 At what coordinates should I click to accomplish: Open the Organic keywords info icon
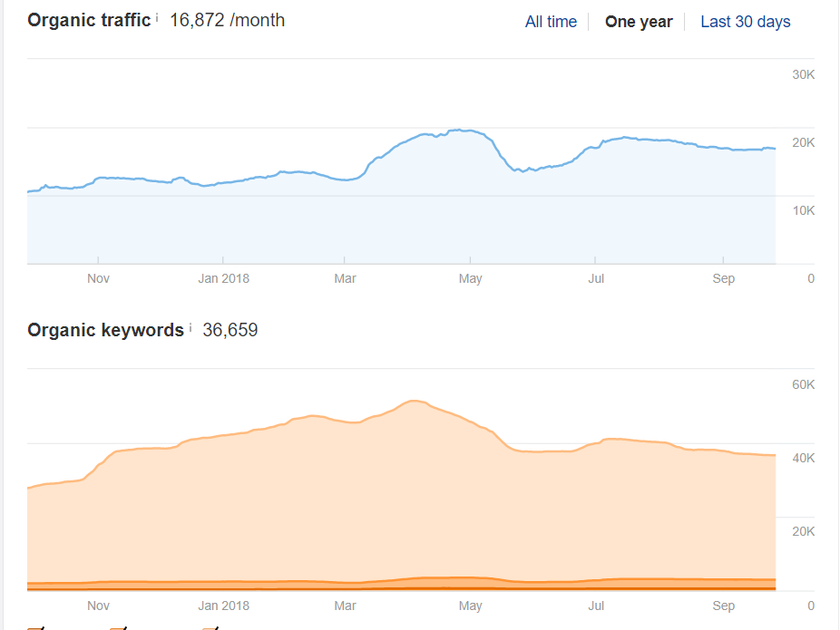[x=190, y=327]
